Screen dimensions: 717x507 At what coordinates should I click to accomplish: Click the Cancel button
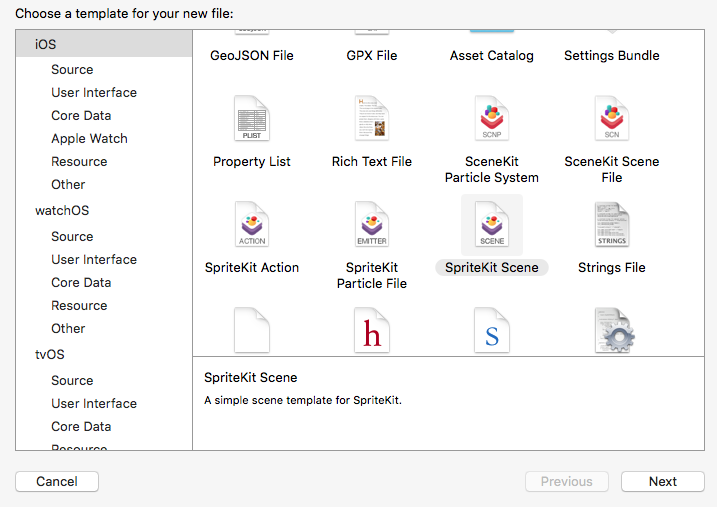click(57, 481)
